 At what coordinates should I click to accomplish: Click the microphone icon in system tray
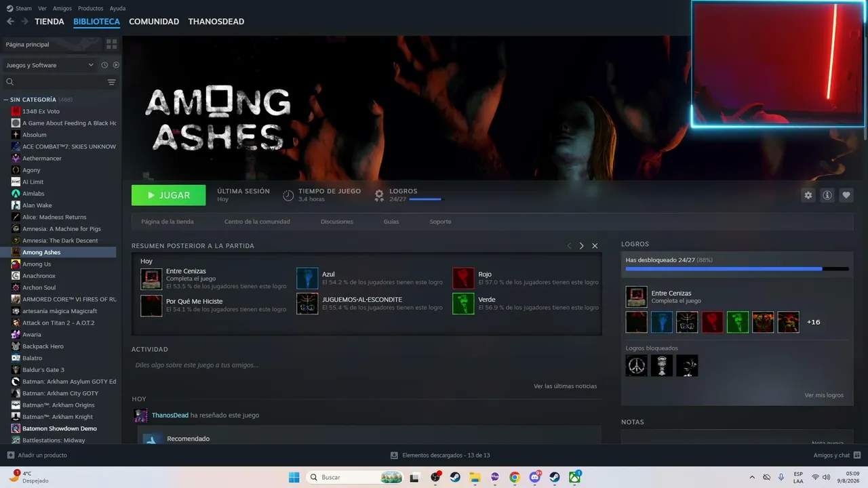coord(781,477)
